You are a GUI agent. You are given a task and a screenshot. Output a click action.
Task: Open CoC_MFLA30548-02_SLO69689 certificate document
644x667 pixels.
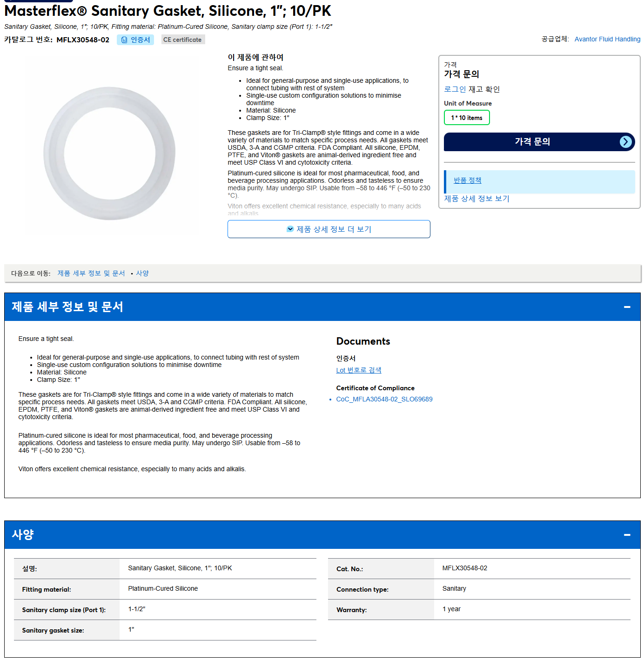[x=384, y=399]
